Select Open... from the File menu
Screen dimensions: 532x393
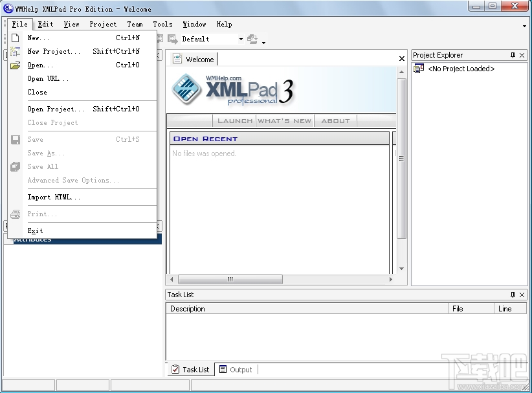83,65
